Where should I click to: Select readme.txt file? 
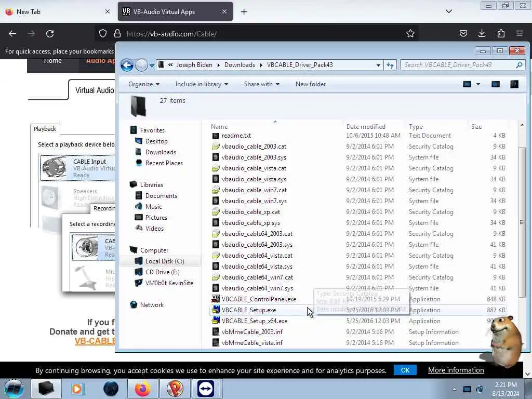236,136
